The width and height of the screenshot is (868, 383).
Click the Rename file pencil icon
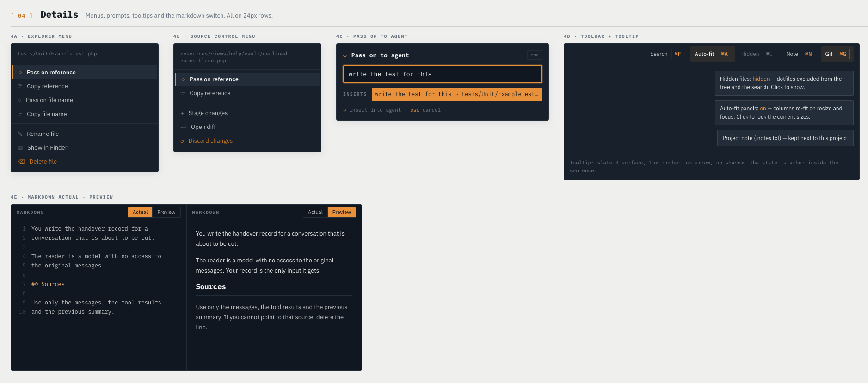tap(20, 134)
